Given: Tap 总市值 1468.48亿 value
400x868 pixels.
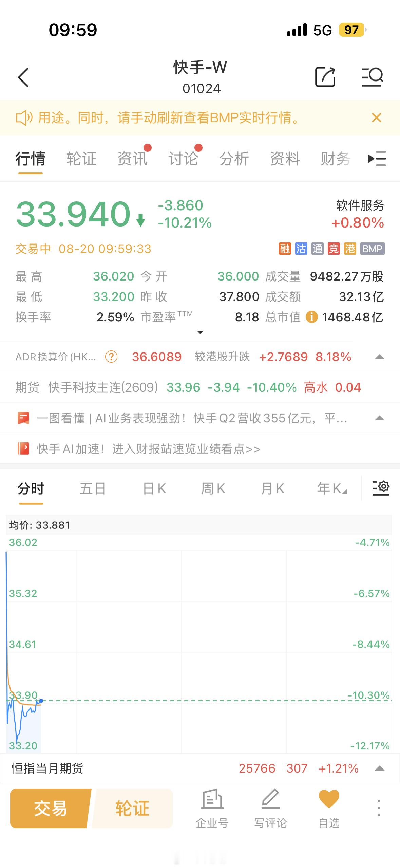Looking at the screenshot, I should point(353,317).
